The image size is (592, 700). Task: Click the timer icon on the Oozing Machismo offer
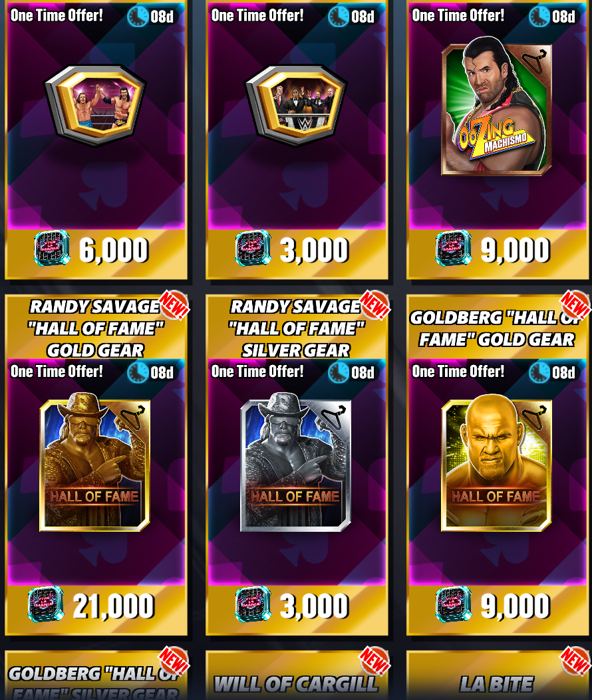(x=539, y=17)
